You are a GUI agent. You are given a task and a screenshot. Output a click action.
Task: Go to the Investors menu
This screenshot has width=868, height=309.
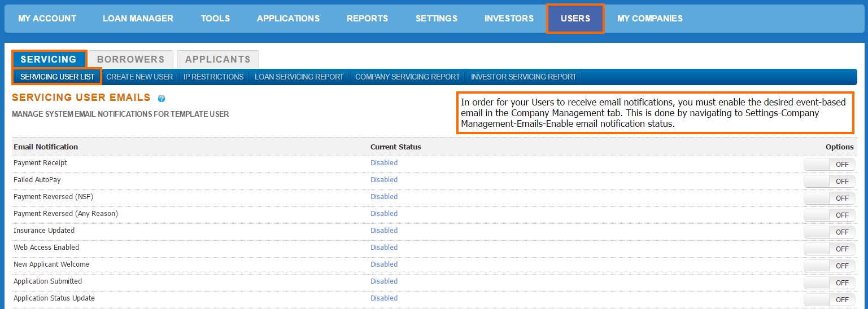[509, 19]
